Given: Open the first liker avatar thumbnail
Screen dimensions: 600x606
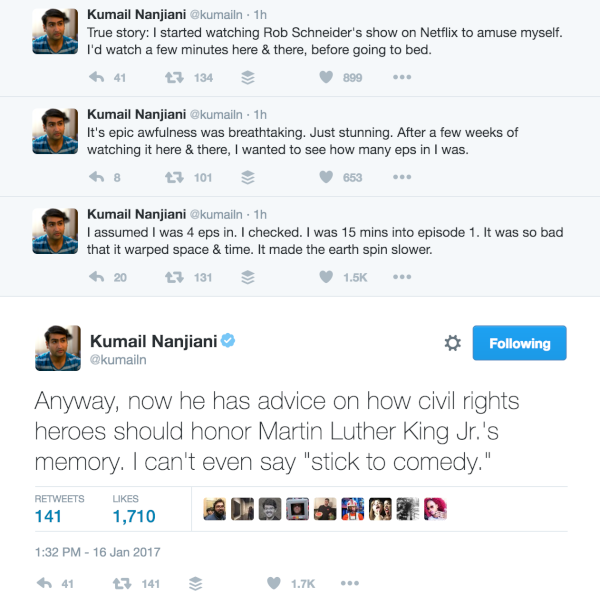Looking at the screenshot, I should pos(215,509).
